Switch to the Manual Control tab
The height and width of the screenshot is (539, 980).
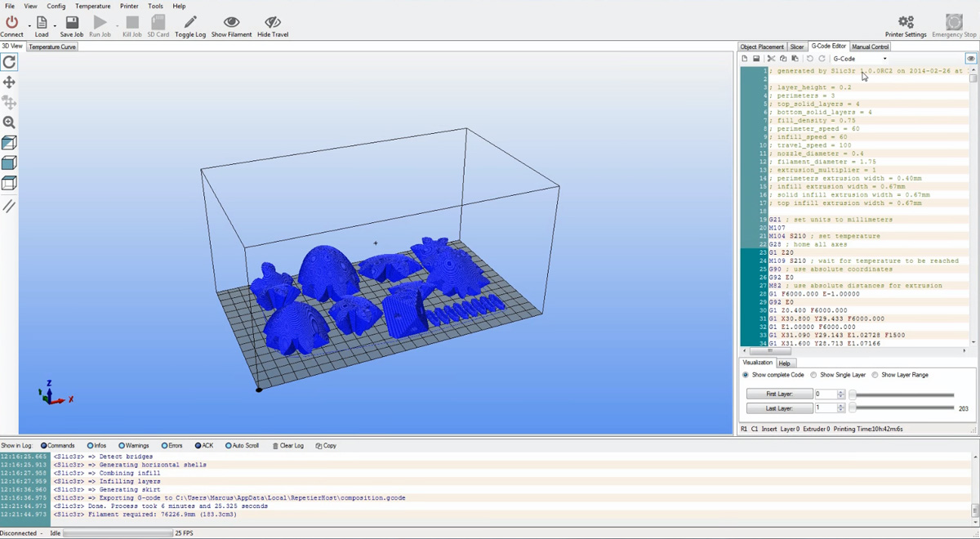click(x=870, y=47)
